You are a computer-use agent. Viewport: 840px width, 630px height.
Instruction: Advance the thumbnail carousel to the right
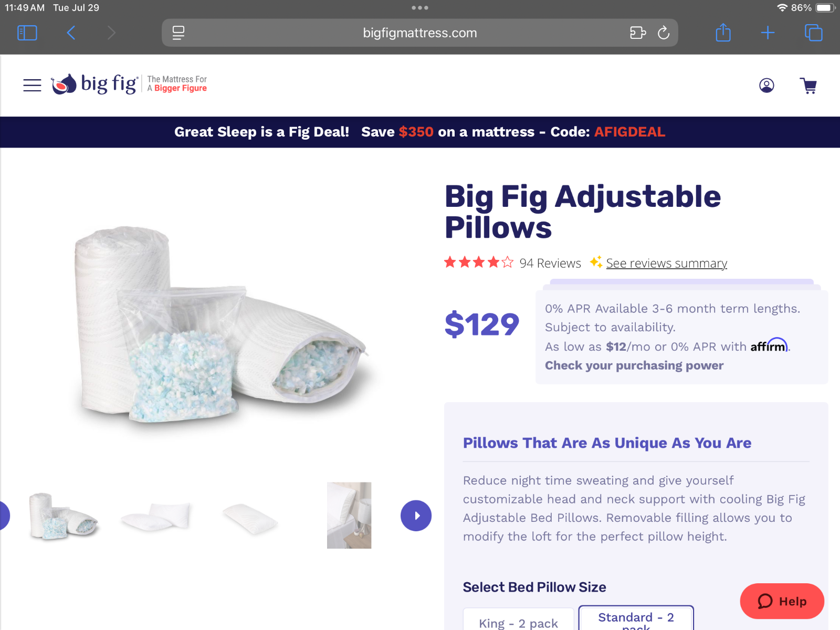coord(416,516)
